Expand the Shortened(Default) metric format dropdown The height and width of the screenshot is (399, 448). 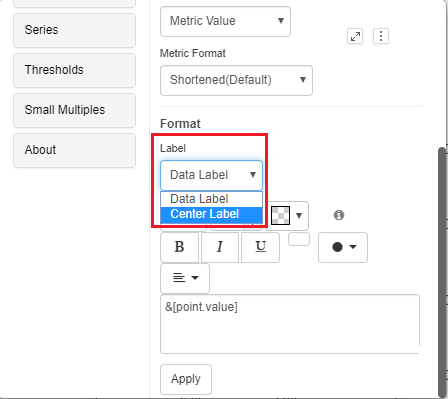coord(236,80)
